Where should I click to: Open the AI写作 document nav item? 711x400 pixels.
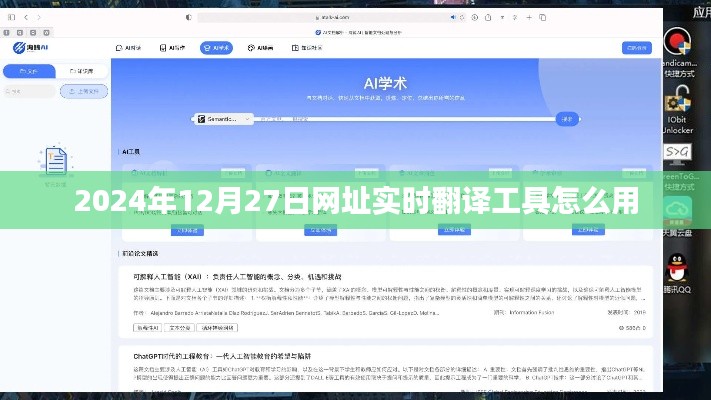(x=172, y=48)
